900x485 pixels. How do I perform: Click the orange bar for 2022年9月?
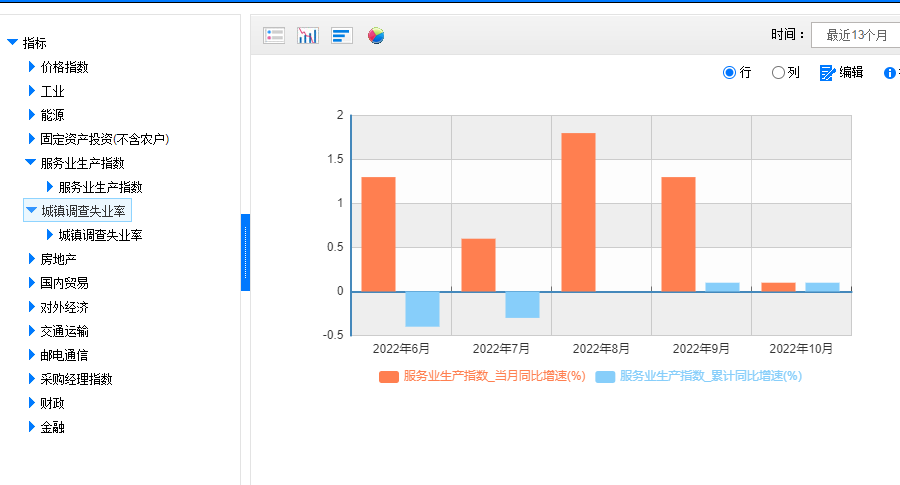pyautogui.click(x=678, y=234)
